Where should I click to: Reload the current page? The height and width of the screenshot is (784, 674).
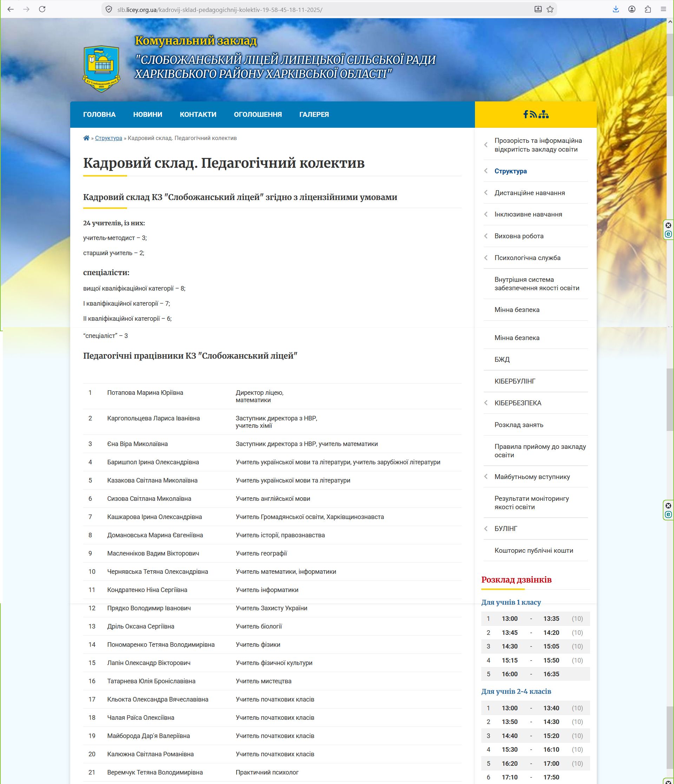tap(42, 9)
